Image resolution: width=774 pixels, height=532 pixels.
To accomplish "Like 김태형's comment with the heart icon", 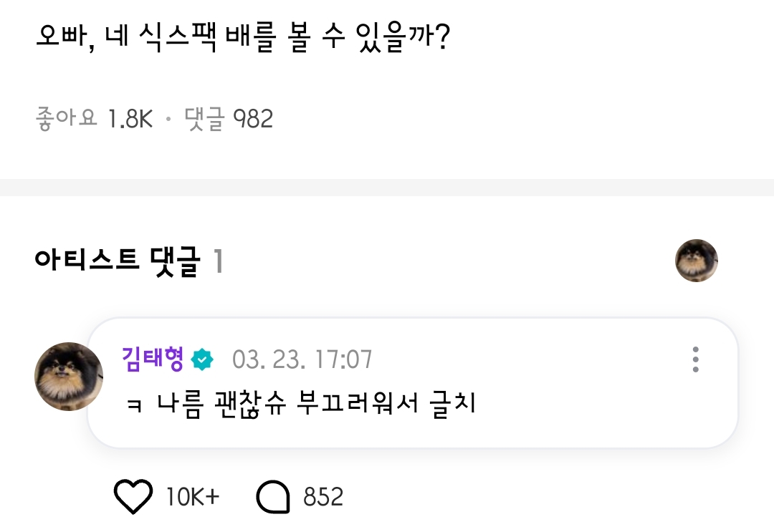I will tap(133, 496).
